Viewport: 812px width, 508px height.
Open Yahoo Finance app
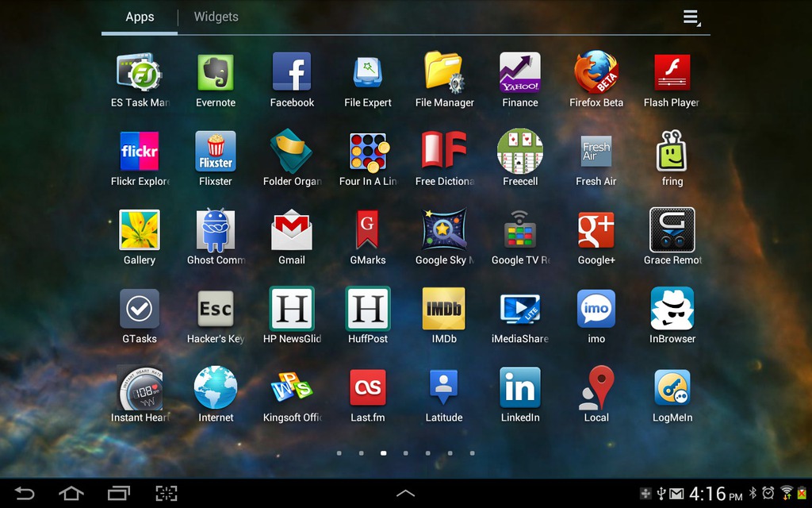[x=520, y=72]
